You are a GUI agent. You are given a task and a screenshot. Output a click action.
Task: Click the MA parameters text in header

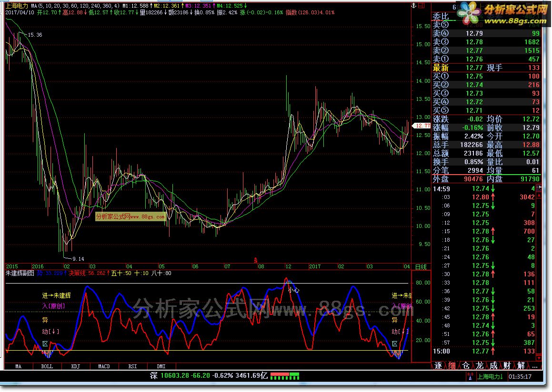point(75,6)
